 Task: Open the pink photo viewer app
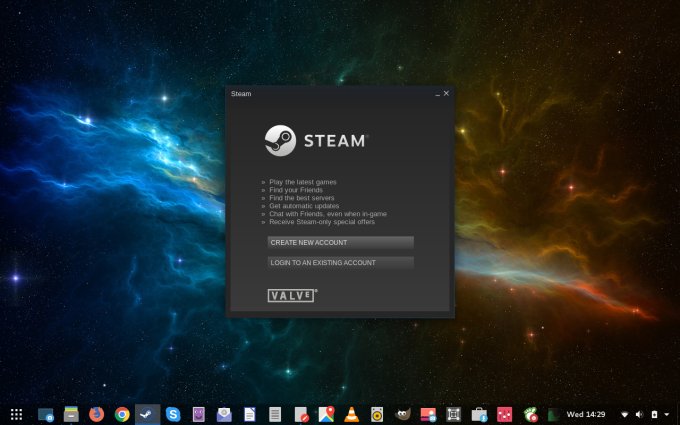click(428, 414)
